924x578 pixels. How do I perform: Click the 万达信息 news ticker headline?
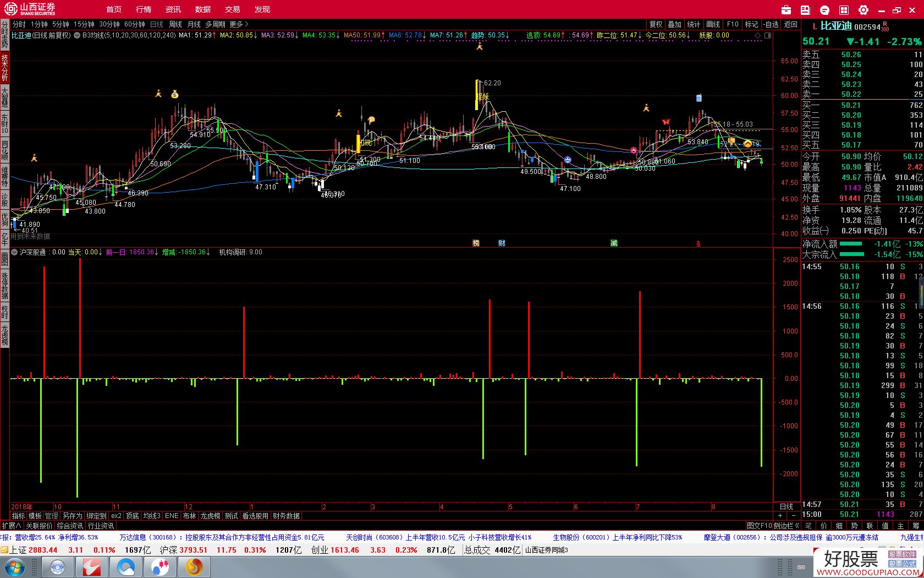(222, 537)
